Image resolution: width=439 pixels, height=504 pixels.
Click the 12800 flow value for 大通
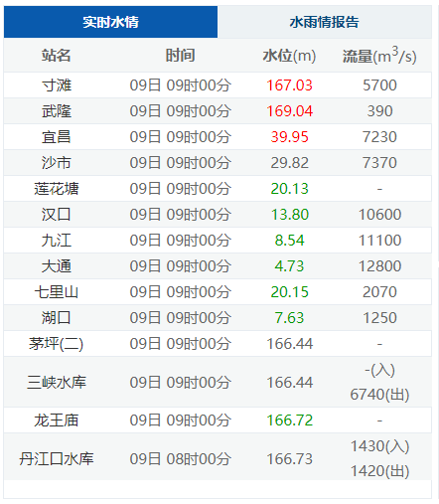point(379,266)
